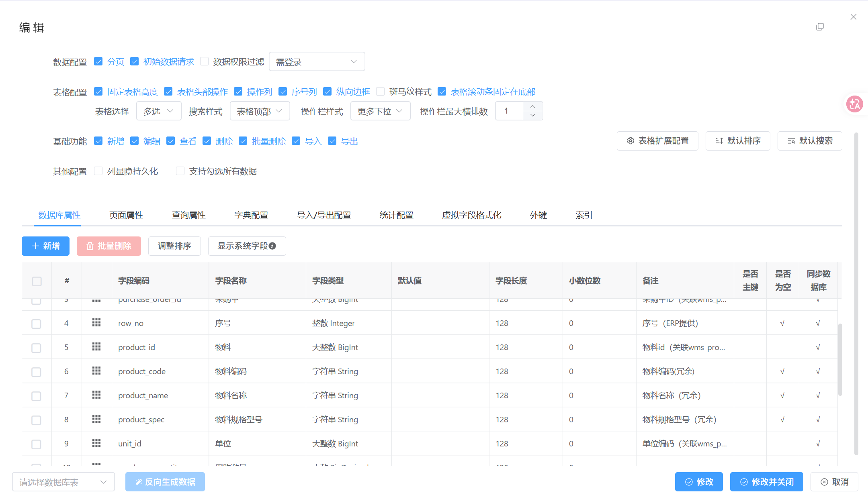This screenshot has width=868, height=497.
Task: Click 修改并关闭 button
Action: [x=766, y=482]
